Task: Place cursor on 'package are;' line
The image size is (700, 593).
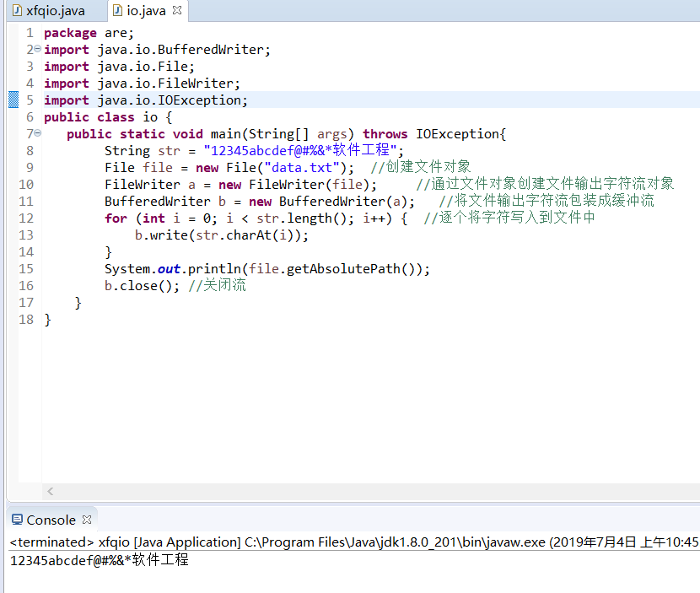Action: tap(89, 33)
